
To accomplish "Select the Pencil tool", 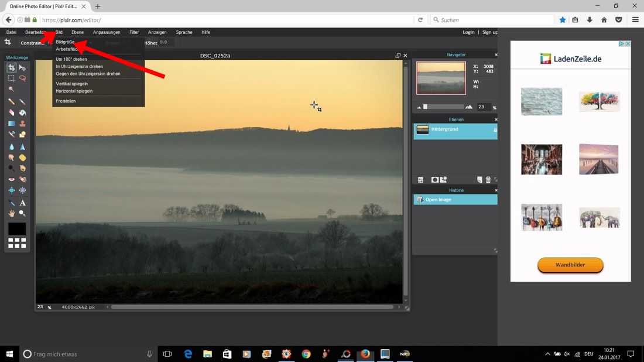I will 12,101.
